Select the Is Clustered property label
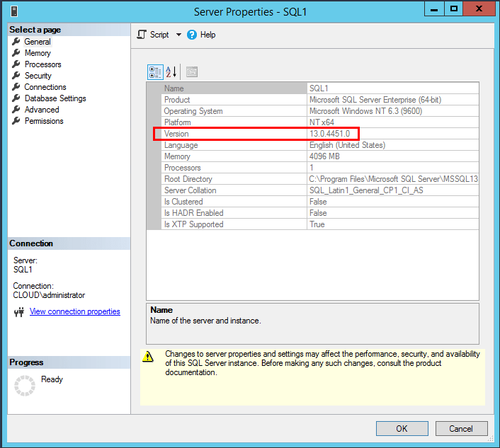Image resolution: width=500 pixels, height=448 pixels. coord(183,202)
